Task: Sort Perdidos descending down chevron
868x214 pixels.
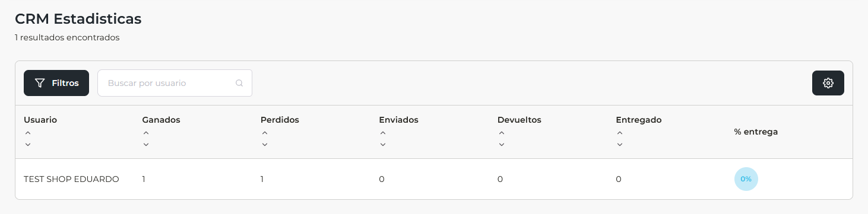Action: pyautogui.click(x=265, y=144)
